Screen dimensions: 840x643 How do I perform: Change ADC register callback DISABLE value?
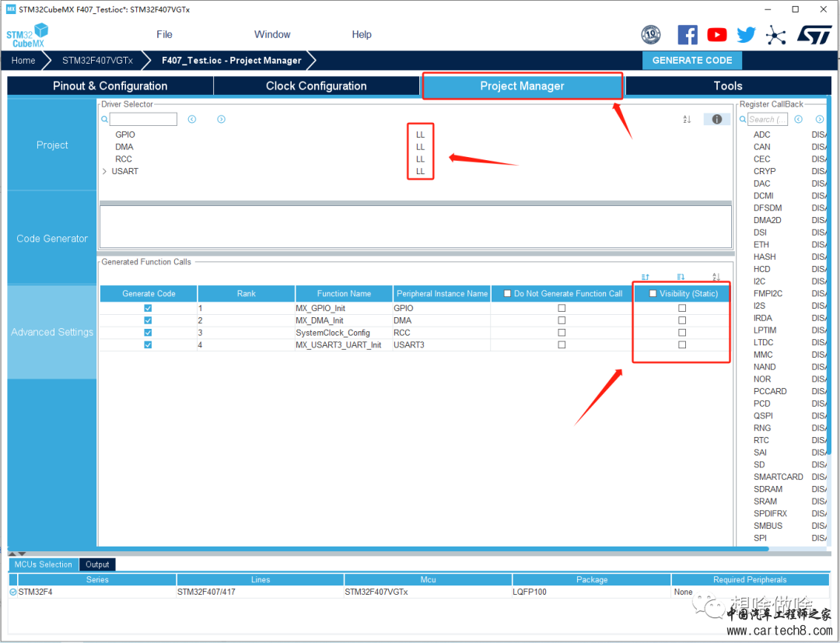pyautogui.click(x=818, y=135)
